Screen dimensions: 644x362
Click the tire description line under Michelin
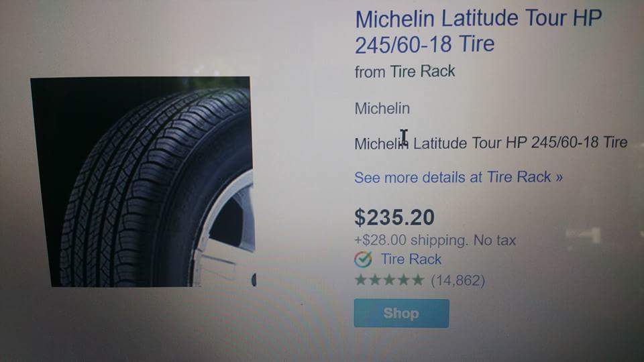[x=491, y=143]
